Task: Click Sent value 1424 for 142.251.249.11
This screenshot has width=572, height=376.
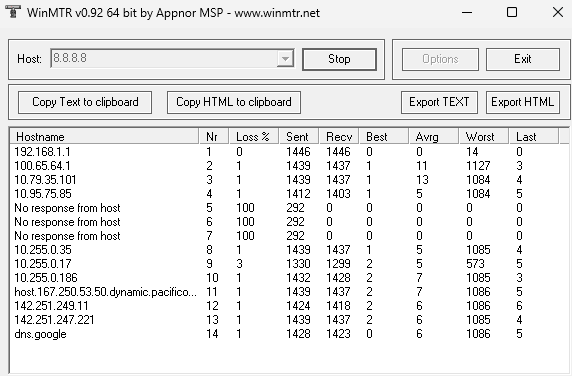Action: 298,306
